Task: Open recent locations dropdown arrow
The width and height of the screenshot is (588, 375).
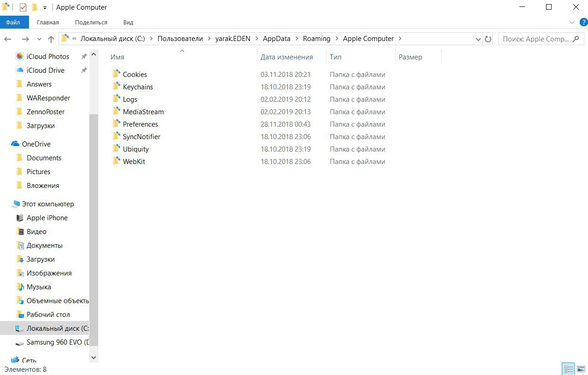Action: [x=39, y=39]
